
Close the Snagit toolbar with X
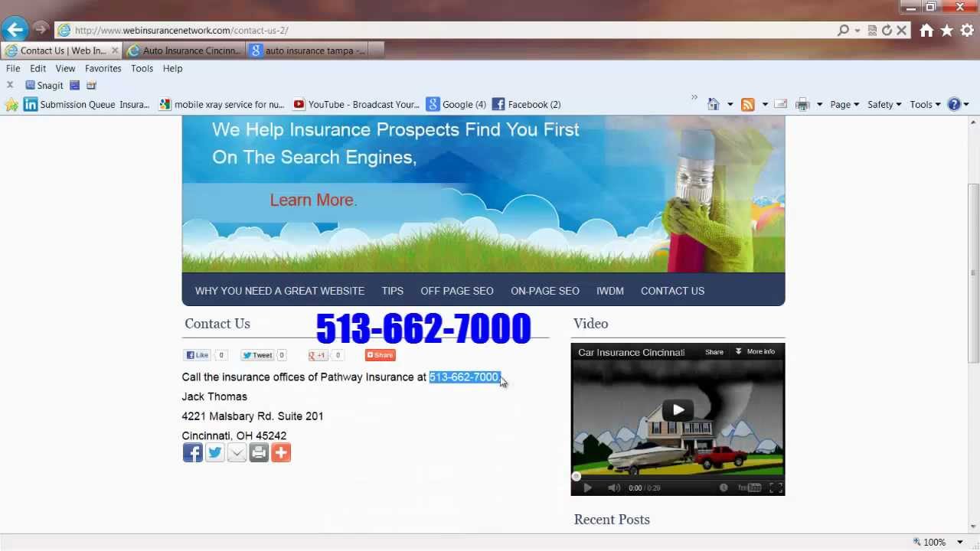pyautogui.click(x=10, y=85)
